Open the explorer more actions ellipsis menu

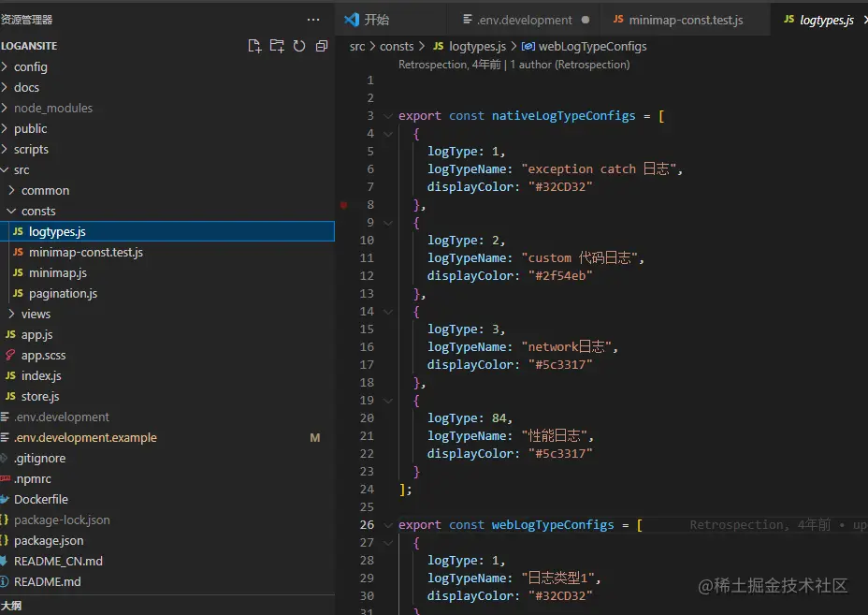(313, 20)
